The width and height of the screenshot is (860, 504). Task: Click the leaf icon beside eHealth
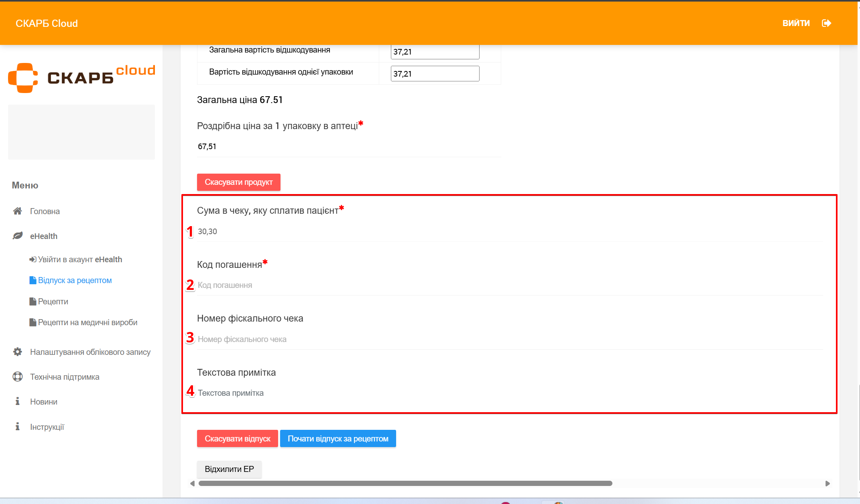click(x=17, y=236)
